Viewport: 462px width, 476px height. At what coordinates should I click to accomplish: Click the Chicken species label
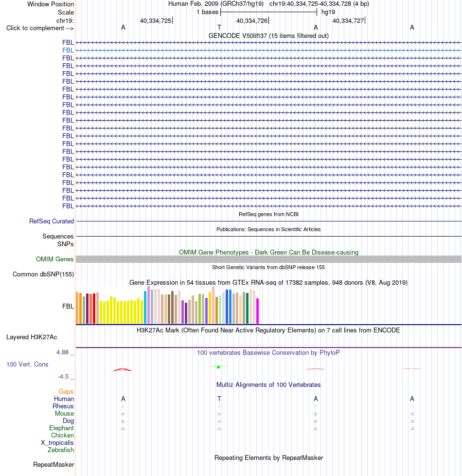coord(62,435)
